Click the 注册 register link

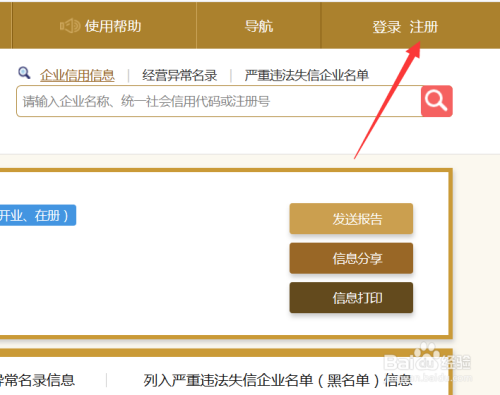point(424,27)
